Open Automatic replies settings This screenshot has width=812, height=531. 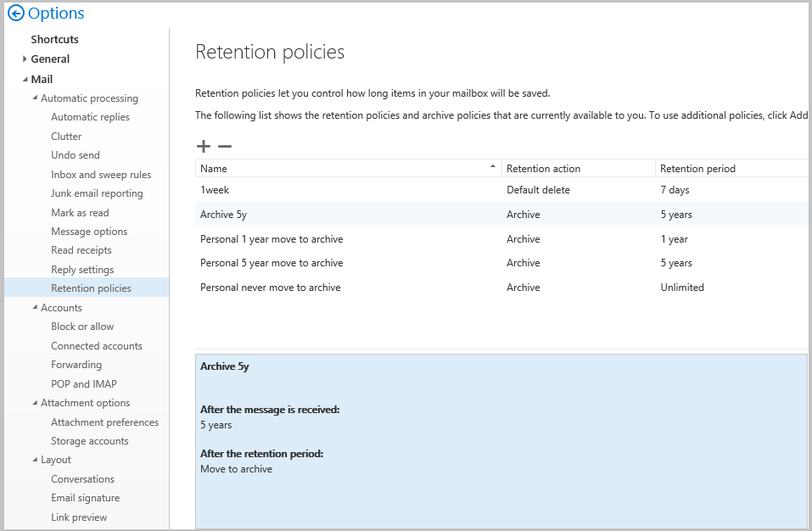coord(90,117)
